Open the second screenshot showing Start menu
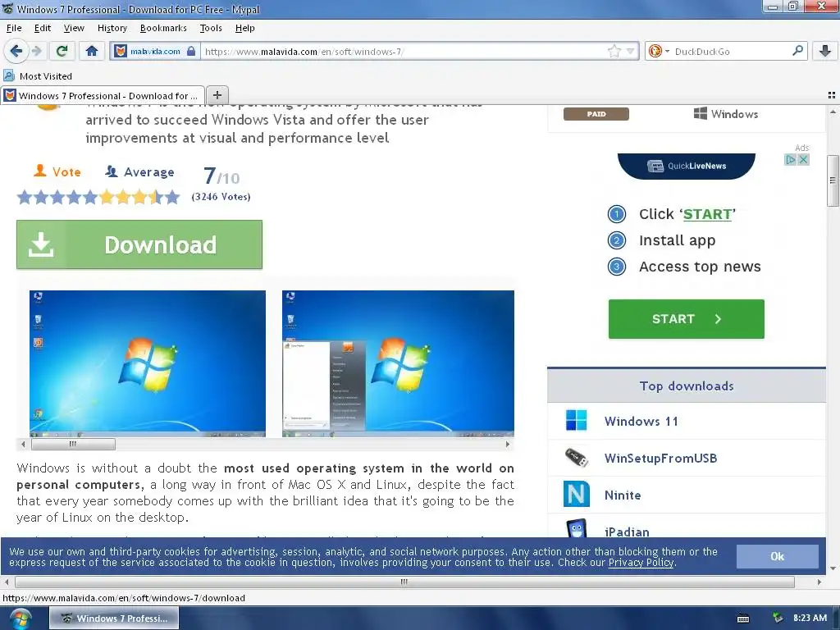The image size is (840, 630). (398, 363)
